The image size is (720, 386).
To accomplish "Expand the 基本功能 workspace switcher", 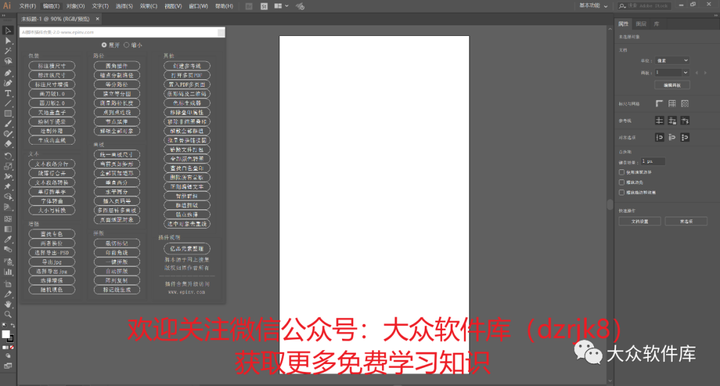I will [593, 6].
